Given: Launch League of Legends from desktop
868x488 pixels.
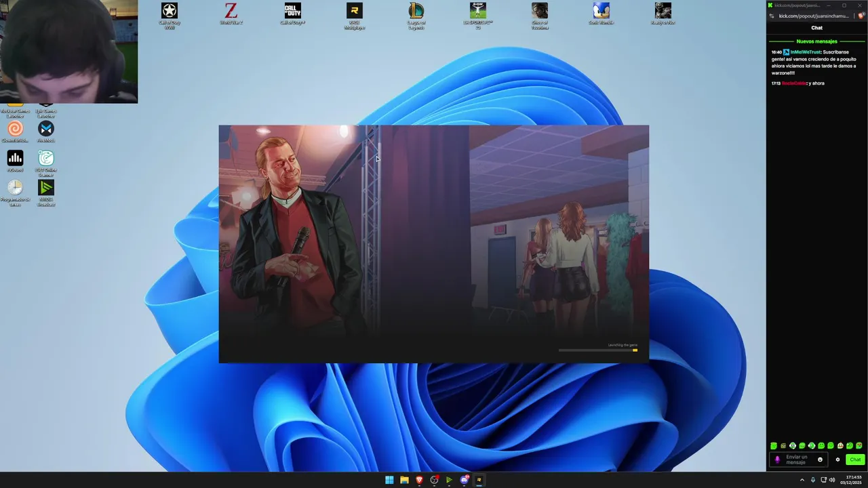Looking at the screenshot, I should click(x=416, y=15).
